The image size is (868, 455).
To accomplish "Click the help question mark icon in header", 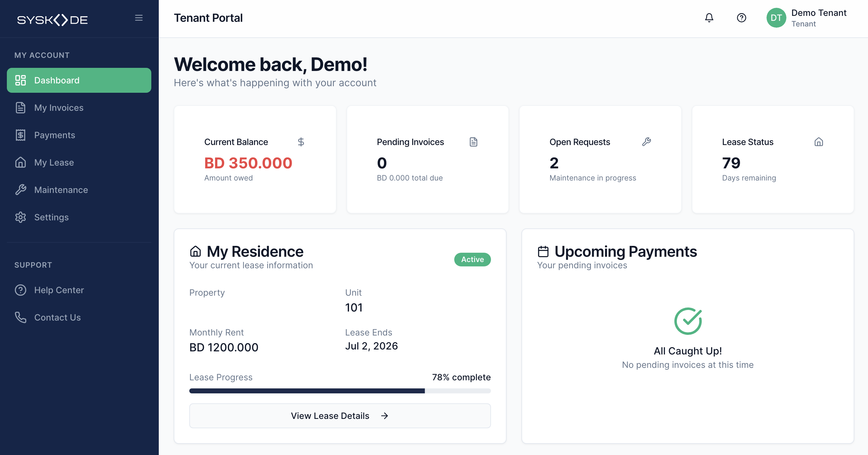I will (x=741, y=18).
